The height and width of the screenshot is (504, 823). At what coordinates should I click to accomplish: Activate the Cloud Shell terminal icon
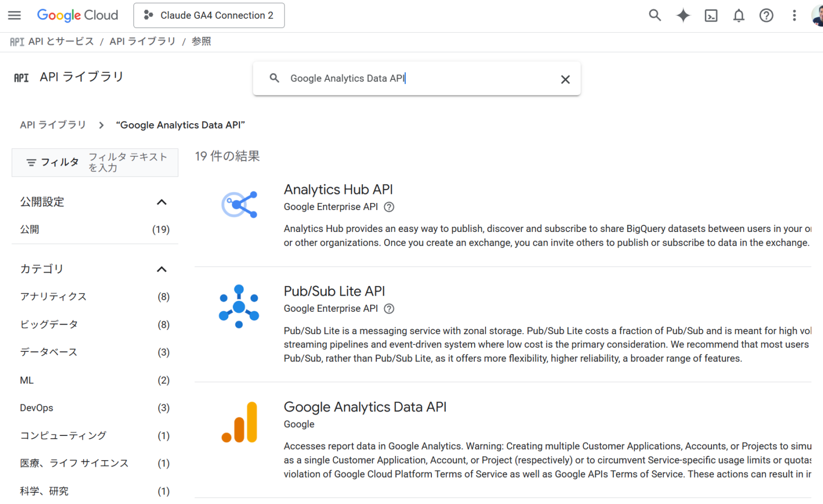click(x=710, y=16)
